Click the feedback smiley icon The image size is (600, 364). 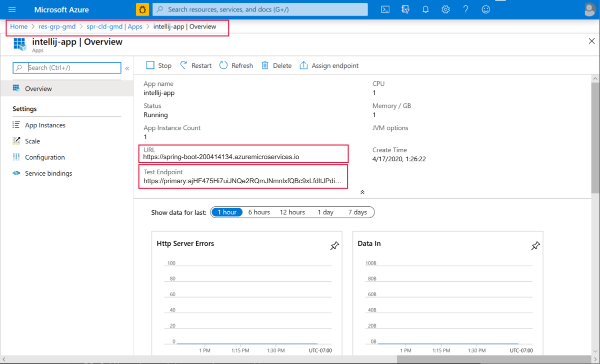point(485,9)
